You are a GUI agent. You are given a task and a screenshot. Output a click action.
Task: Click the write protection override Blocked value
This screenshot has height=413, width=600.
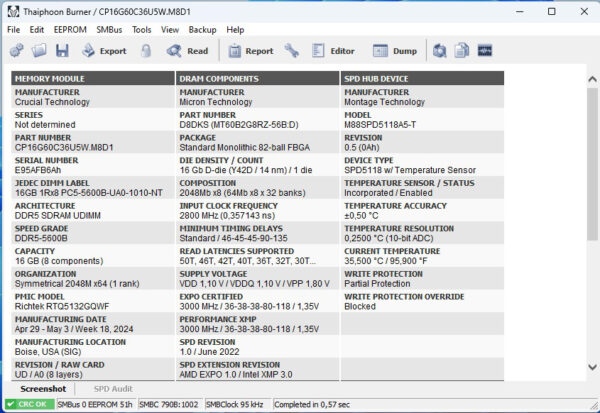pos(360,306)
